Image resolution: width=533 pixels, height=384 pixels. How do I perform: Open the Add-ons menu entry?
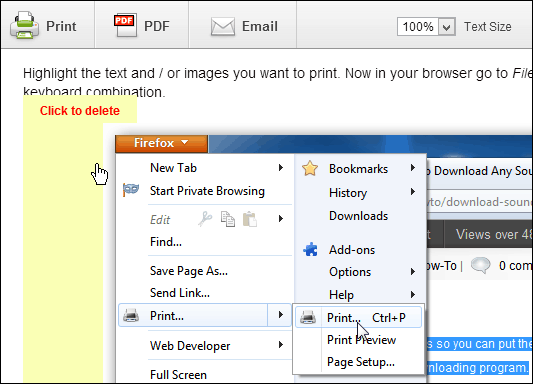pyautogui.click(x=352, y=250)
